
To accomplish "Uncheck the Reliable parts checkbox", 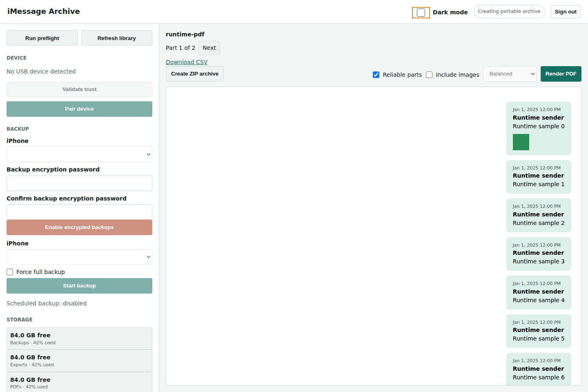I will point(376,75).
